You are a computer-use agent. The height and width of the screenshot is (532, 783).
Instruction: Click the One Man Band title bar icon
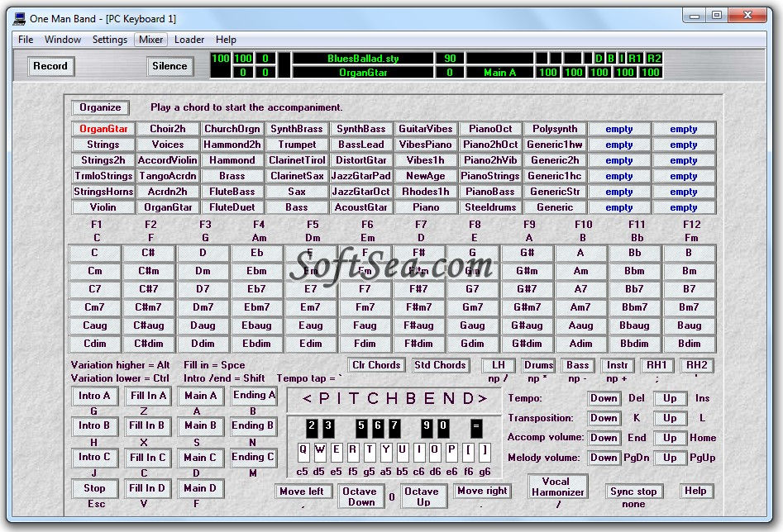tap(20, 19)
